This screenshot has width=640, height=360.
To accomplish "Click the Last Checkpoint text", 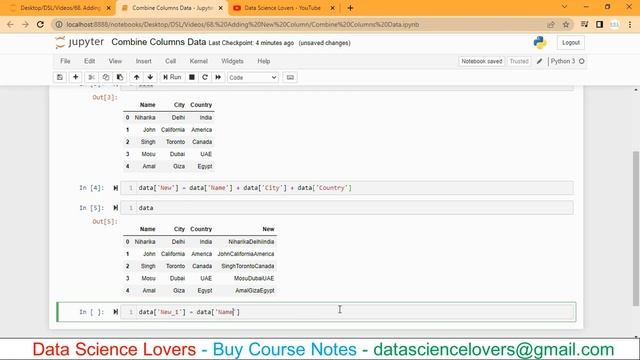I will pyautogui.click(x=251, y=43).
